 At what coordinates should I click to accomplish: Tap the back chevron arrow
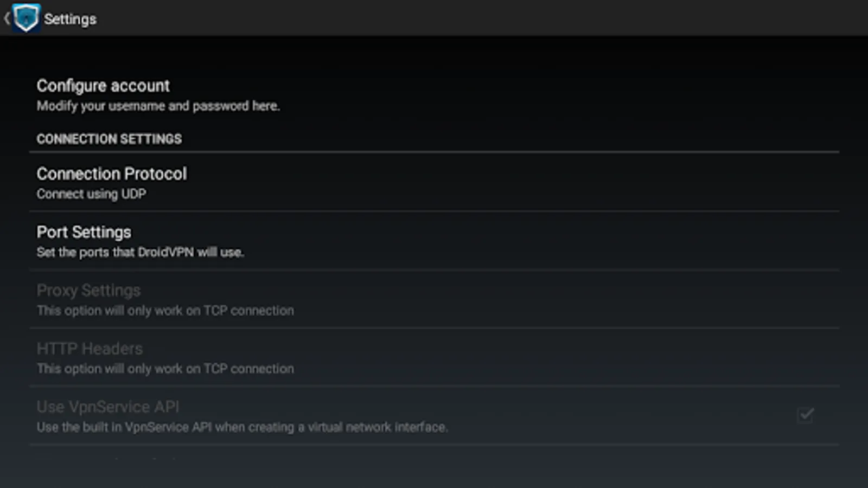[x=7, y=18]
